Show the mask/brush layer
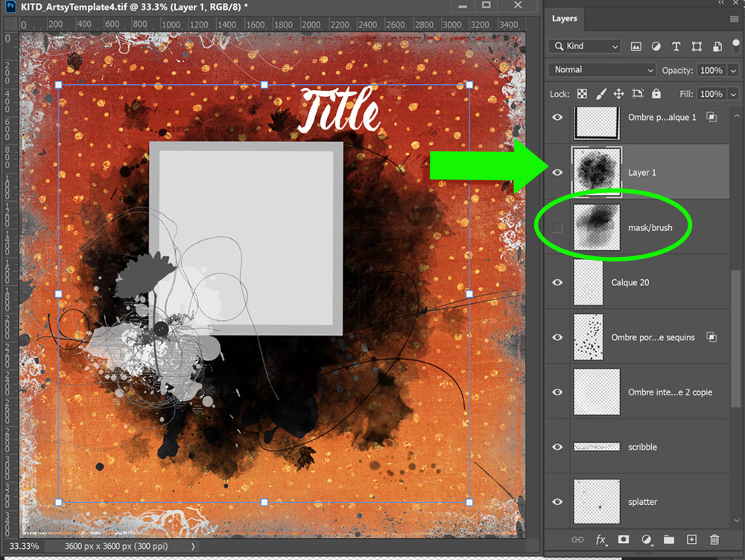Screen dimensions: 745x560 [557, 228]
